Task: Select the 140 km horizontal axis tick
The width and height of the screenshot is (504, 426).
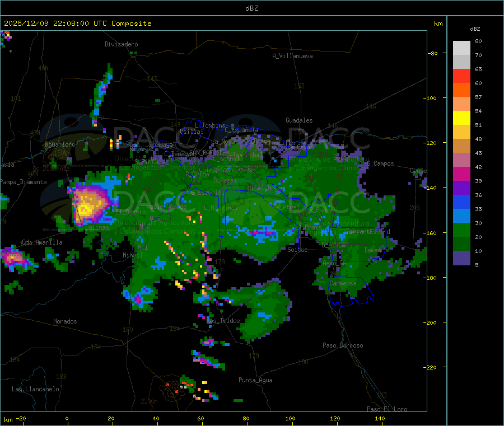Action: 380,418
